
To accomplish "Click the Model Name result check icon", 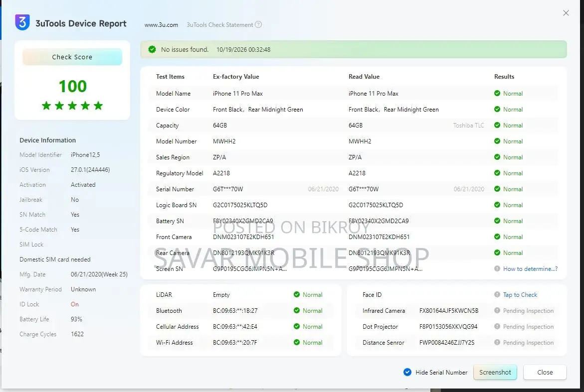I will click(x=497, y=93).
